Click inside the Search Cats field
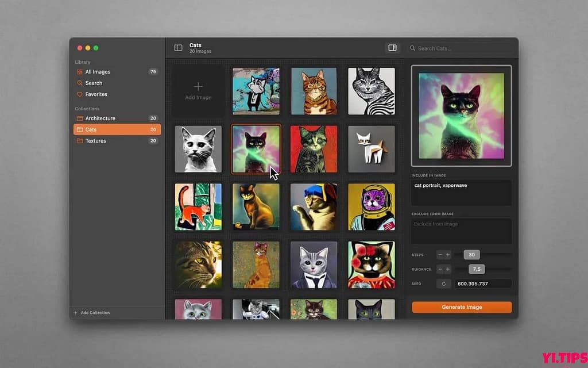The image size is (588, 368). coord(459,48)
